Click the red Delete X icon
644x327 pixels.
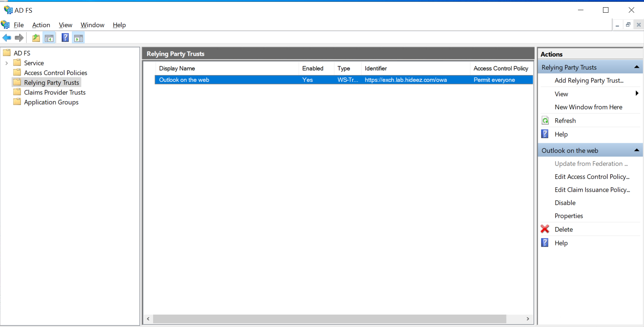click(x=545, y=229)
